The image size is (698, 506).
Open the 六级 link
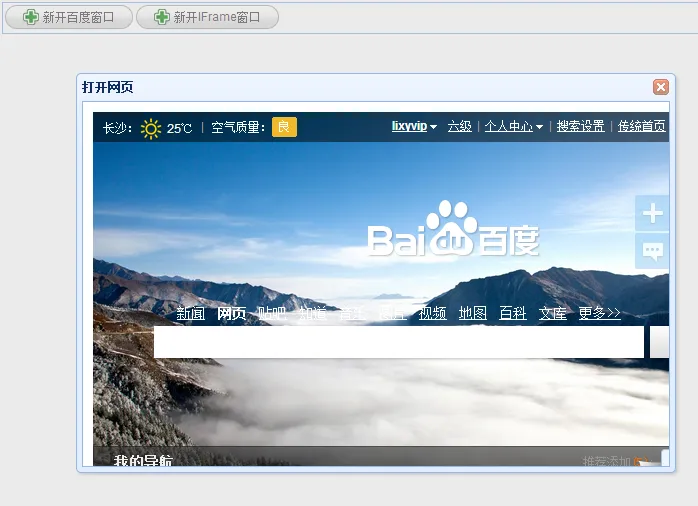459,126
